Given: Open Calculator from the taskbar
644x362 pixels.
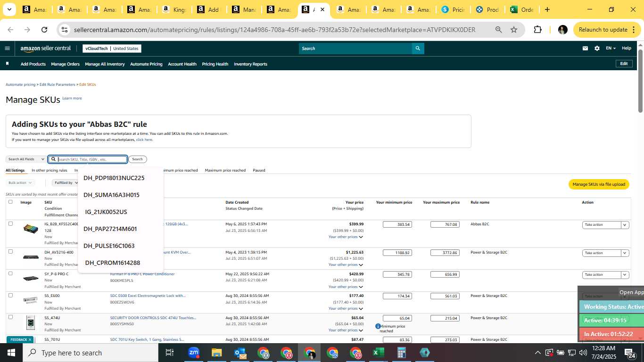Looking at the screenshot, I should coord(401,353).
